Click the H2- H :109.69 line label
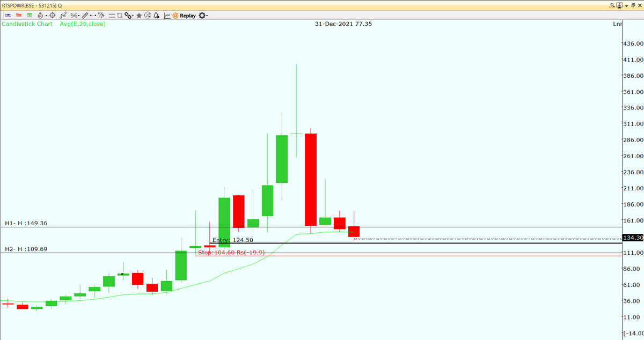Screen dimensions: 644x340 point(26,249)
